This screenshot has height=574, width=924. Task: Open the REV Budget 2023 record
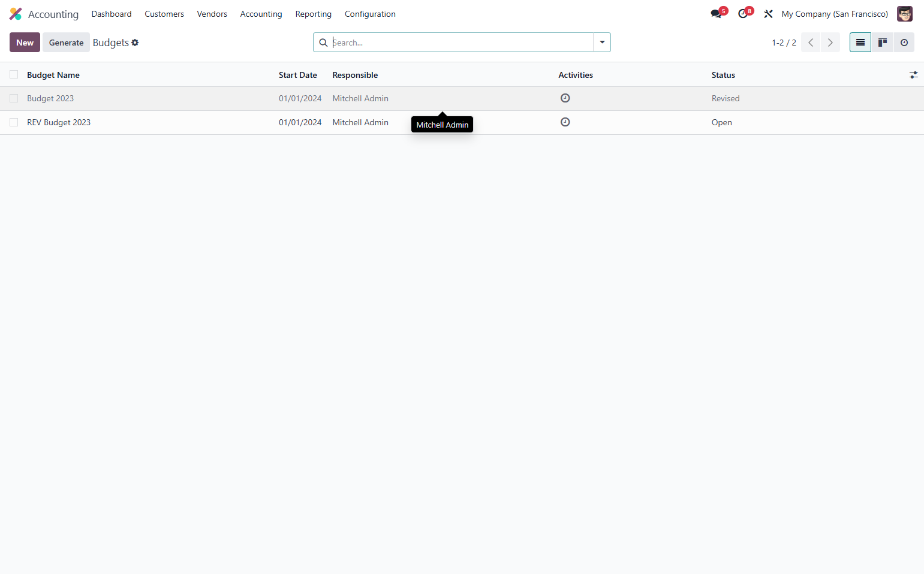(x=59, y=122)
